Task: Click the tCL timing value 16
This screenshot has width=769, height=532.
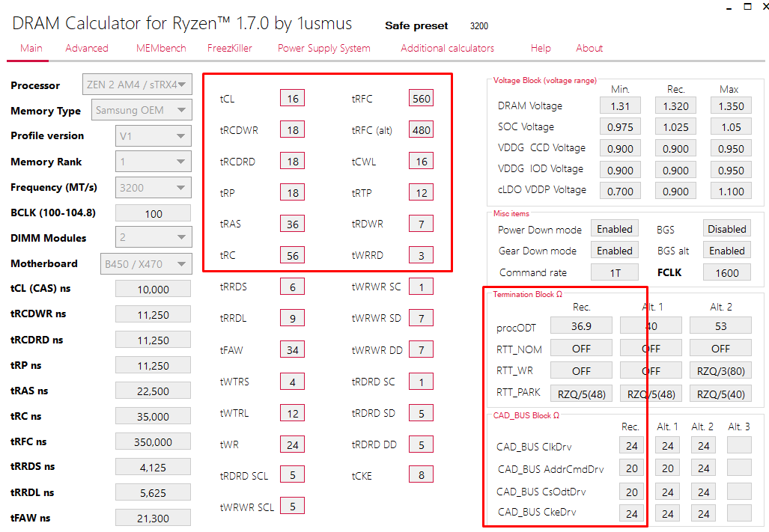Action: tap(292, 98)
